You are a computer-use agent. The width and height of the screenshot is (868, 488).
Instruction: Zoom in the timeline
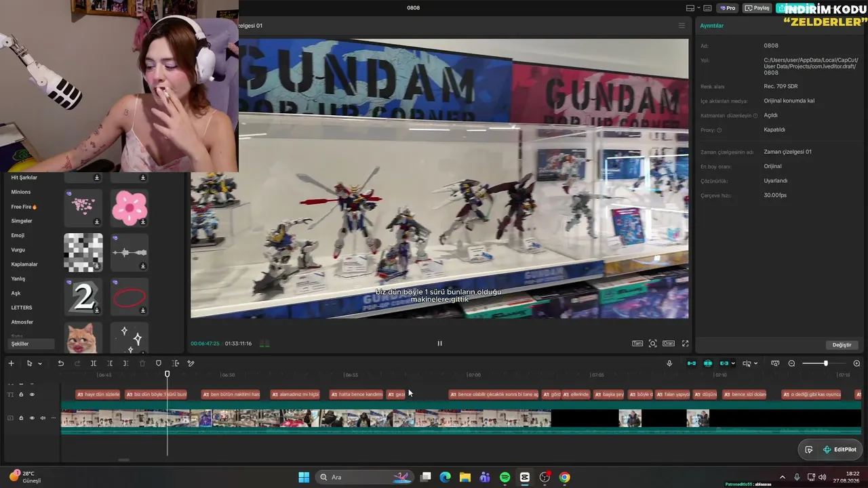[856, 363]
